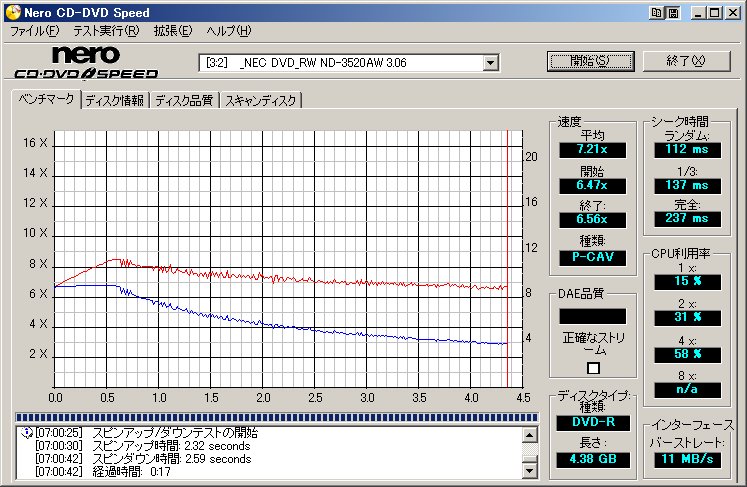The height and width of the screenshot is (487, 747).
Task: Maximize the Nero CD-DVD Speed window
Action: coord(715,12)
